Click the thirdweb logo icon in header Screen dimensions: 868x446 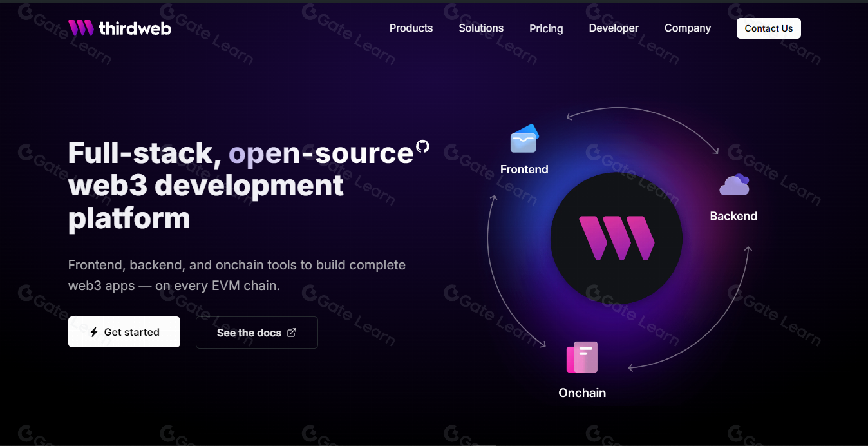tap(81, 28)
